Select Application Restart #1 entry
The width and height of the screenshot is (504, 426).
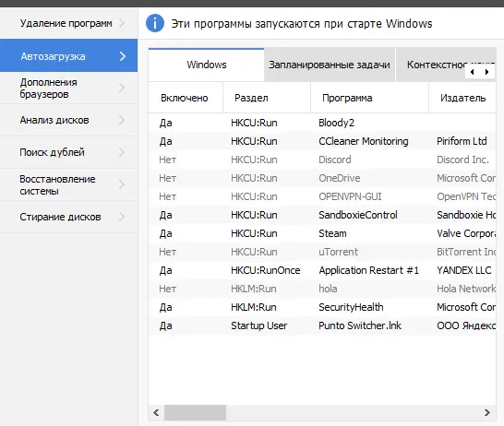(322, 270)
